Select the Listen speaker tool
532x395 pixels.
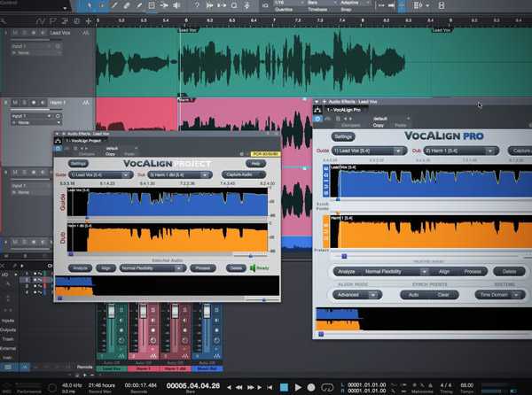(176, 5)
